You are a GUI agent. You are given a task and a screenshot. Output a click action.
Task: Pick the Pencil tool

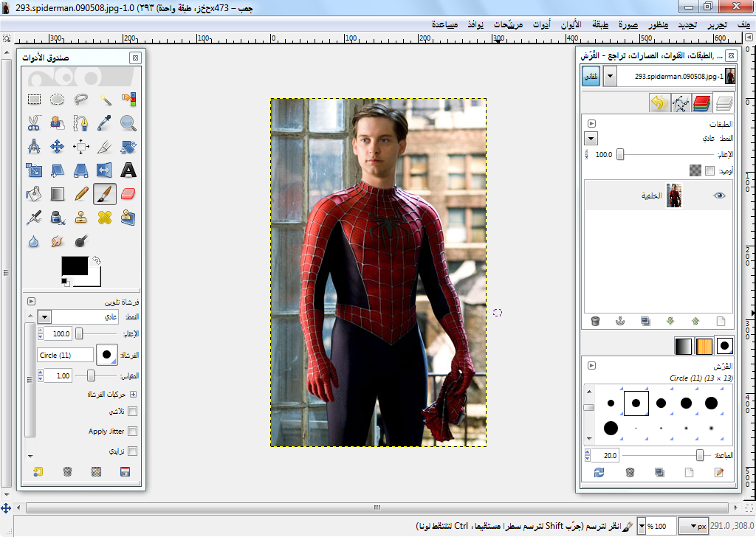(81, 194)
